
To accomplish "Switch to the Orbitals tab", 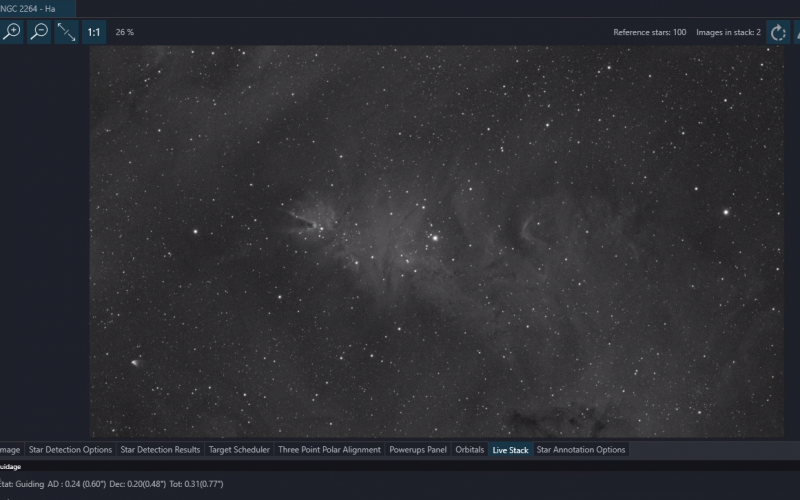I will tap(469, 449).
